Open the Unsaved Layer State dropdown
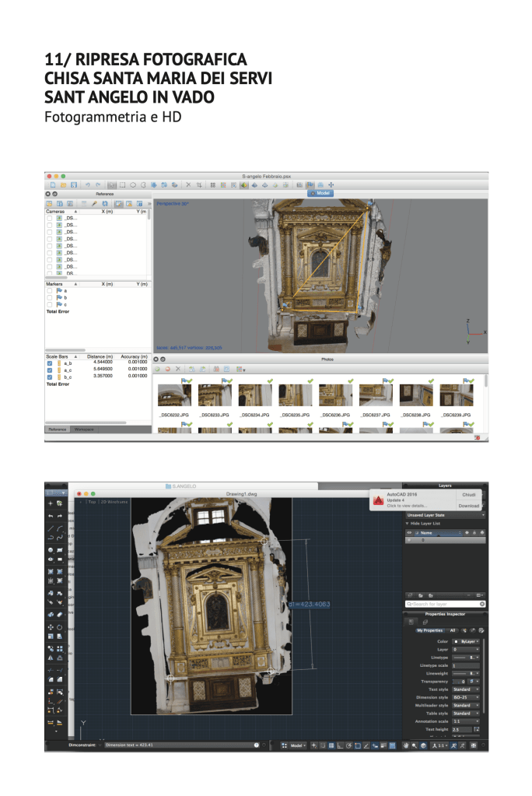 point(446,515)
